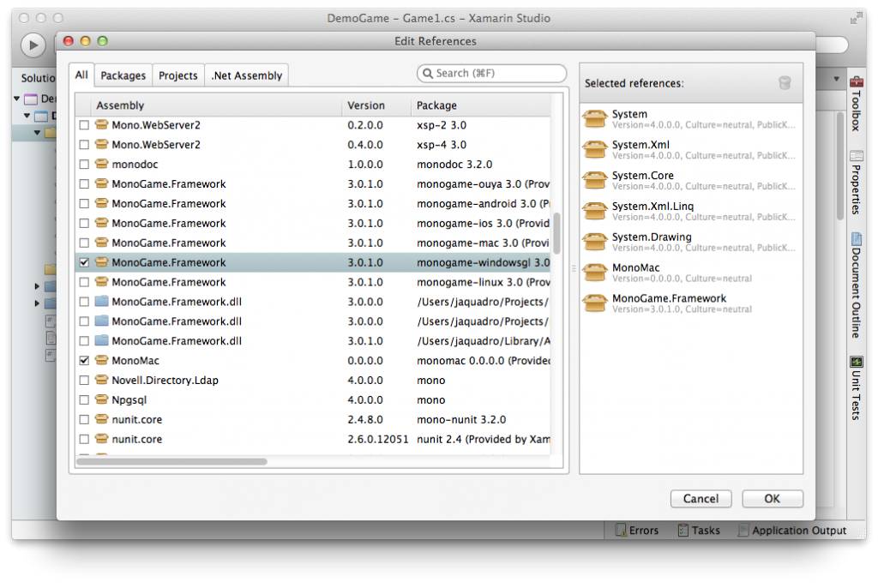Click version cell 2.6.0.12051
This screenshot has width=878, height=588.
[x=378, y=439]
